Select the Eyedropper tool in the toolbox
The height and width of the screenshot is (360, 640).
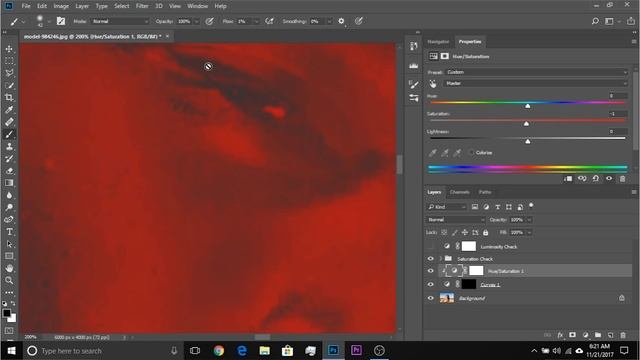click(9, 110)
